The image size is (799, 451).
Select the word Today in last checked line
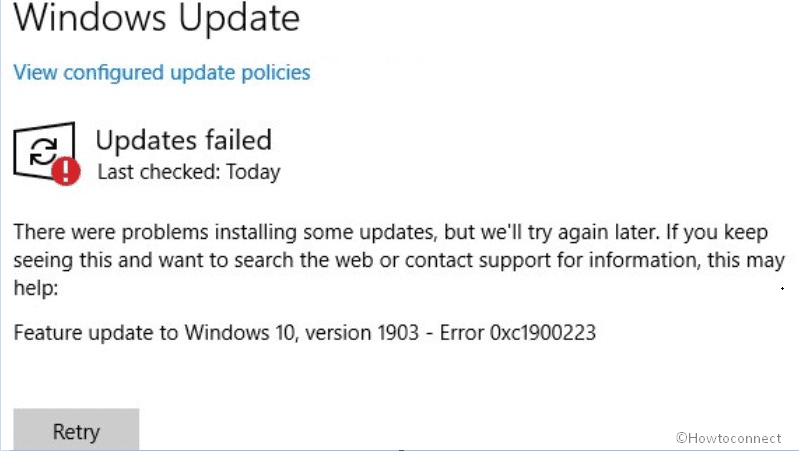pos(255,172)
